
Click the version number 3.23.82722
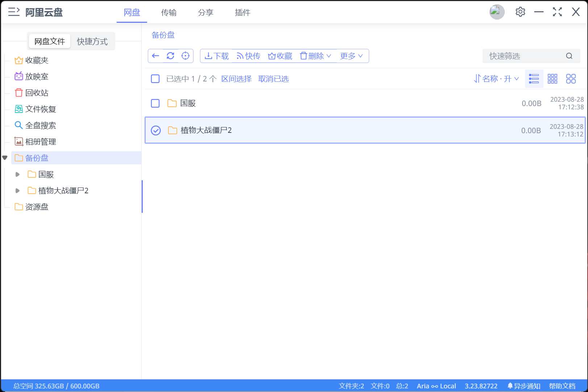point(481,386)
